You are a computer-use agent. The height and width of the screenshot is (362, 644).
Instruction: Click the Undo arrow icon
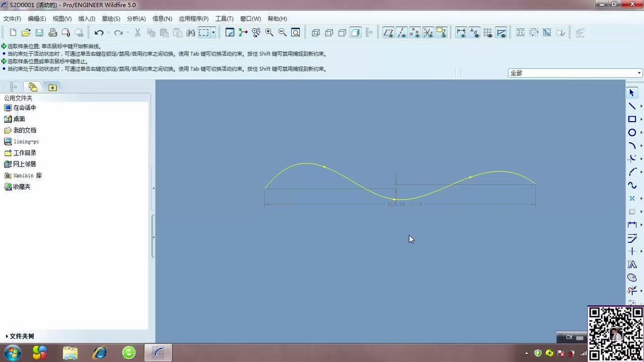click(99, 33)
